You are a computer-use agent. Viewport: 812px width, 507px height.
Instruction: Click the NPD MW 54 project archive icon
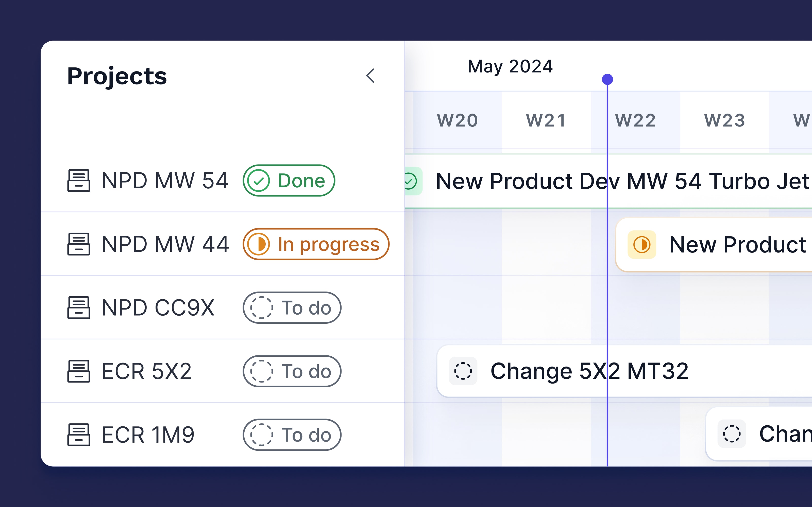click(78, 180)
